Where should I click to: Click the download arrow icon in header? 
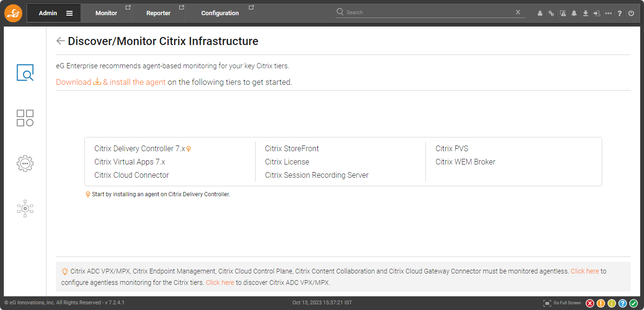[x=586, y=13]
